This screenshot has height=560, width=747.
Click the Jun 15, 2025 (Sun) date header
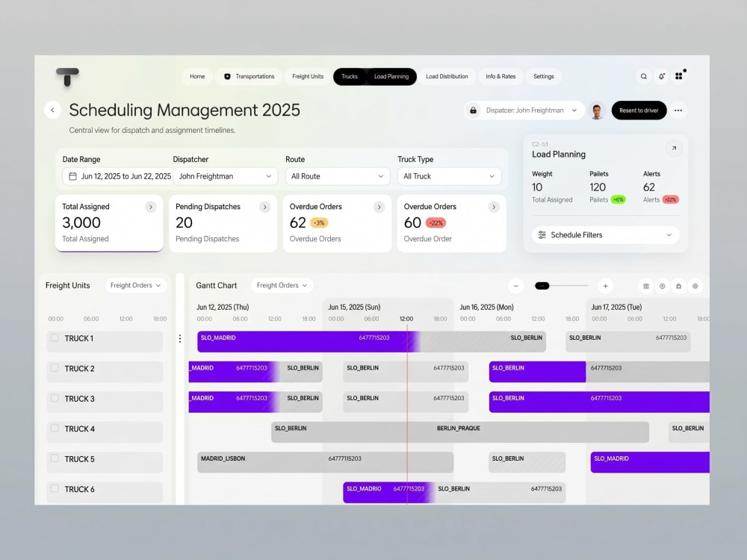pyautogui.click(x=354, y=307)
